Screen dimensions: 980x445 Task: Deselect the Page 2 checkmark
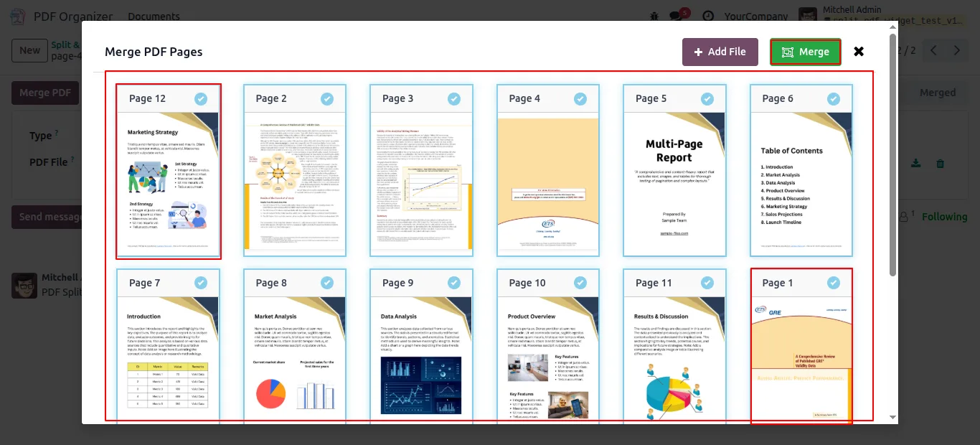(327, 99)
